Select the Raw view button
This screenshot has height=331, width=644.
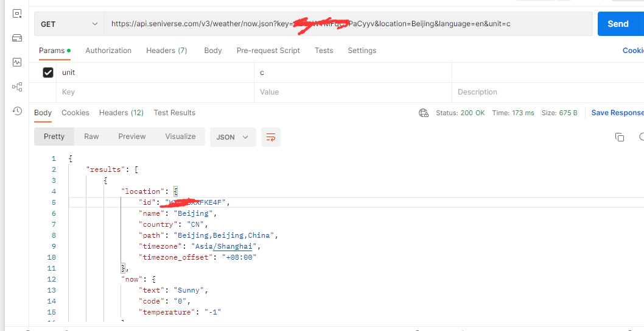click(x=91, y=137)
